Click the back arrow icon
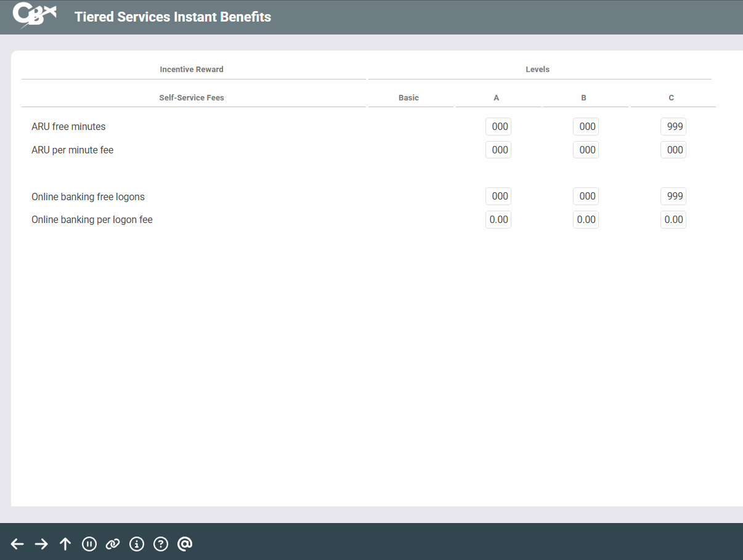The image size is (743, 560). (17, 543)
